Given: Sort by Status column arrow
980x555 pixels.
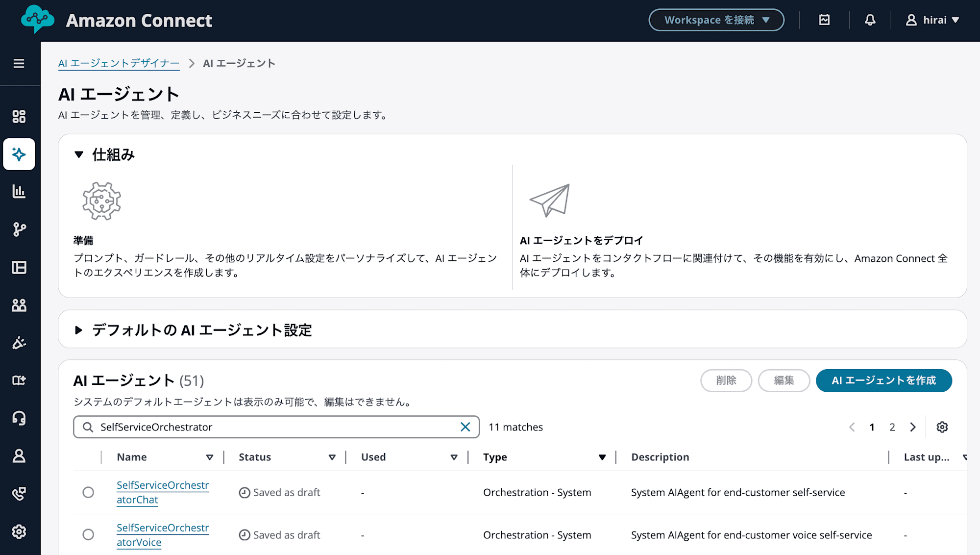Looking at the screenshot, I should [x=332, y=457].
